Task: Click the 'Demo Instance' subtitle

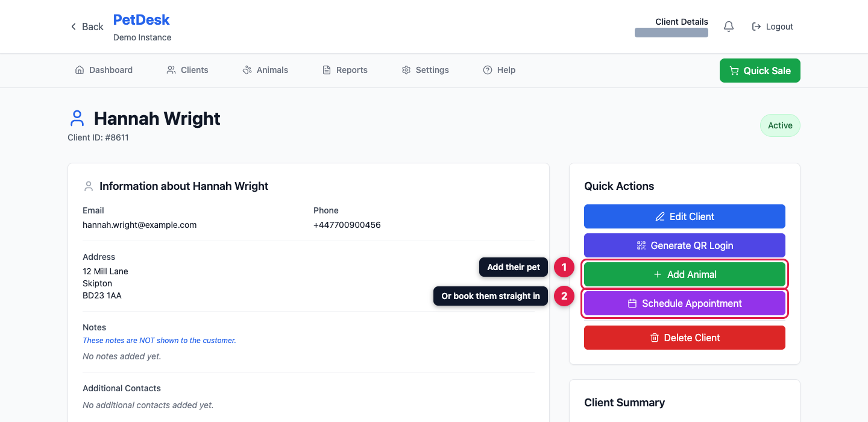Action: click(x=142, y=37)
